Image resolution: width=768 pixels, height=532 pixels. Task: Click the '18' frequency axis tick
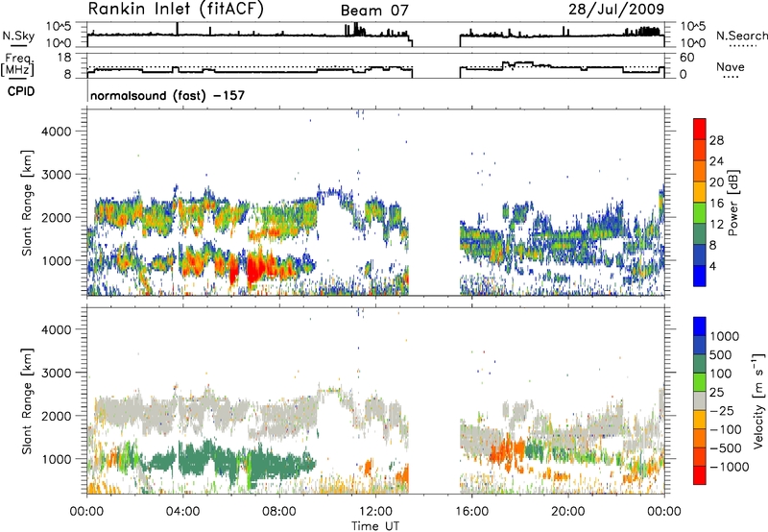click(63, 58)
